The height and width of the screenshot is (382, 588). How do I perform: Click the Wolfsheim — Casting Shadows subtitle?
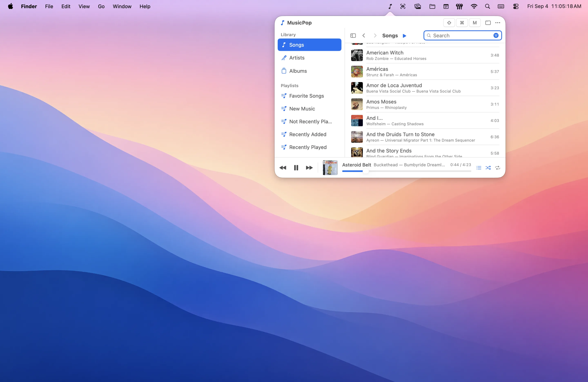pos(395,124)
